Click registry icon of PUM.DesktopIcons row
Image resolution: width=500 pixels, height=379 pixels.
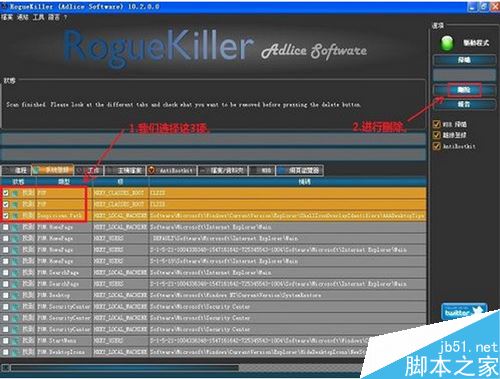[15, 352]
